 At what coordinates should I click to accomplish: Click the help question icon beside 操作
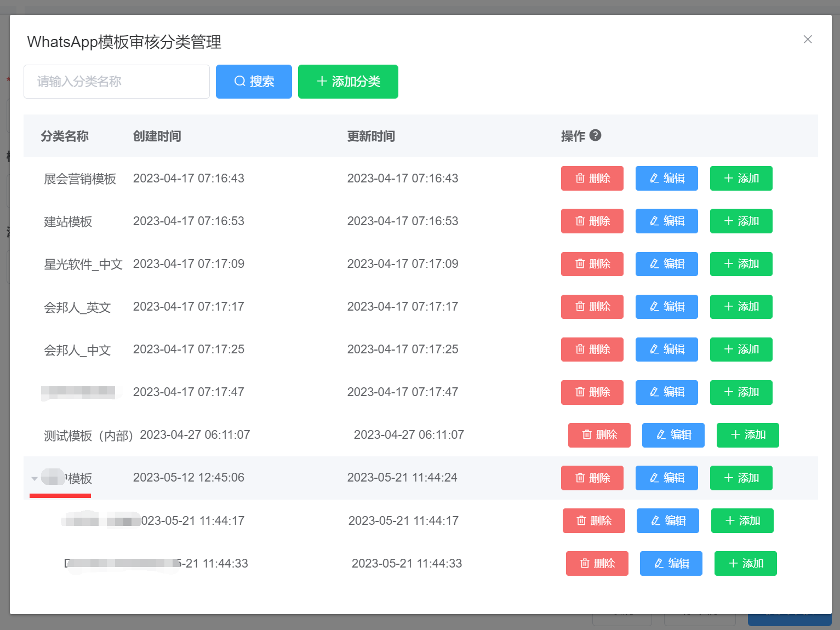(596, 135)
